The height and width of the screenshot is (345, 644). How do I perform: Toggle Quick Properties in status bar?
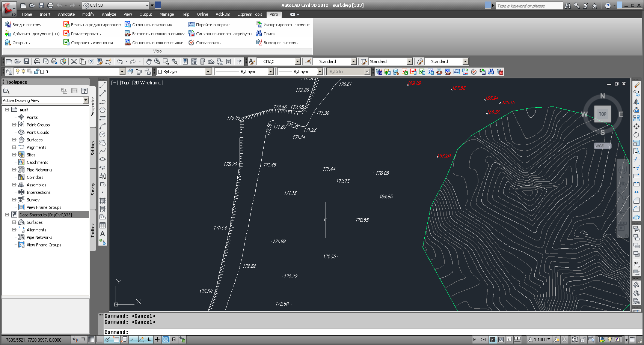click(174, 340)
